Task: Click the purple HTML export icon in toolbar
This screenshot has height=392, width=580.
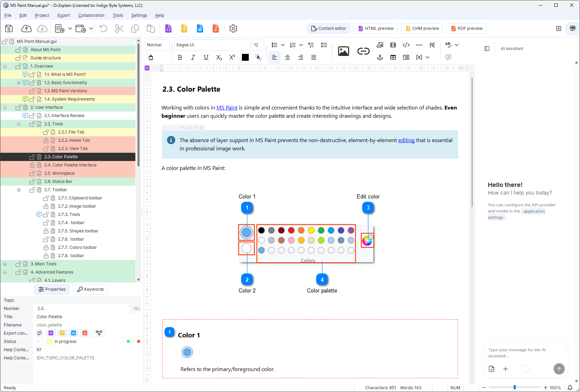Action: [168, 28]
